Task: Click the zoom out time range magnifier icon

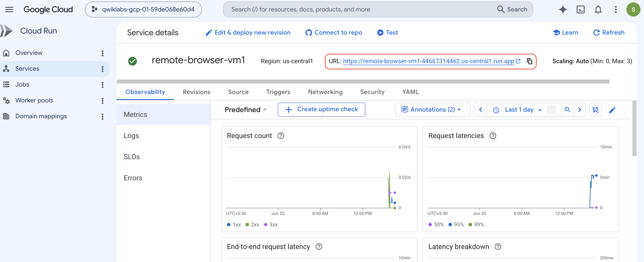Action: pyautogui.click(x=567, y=109)
